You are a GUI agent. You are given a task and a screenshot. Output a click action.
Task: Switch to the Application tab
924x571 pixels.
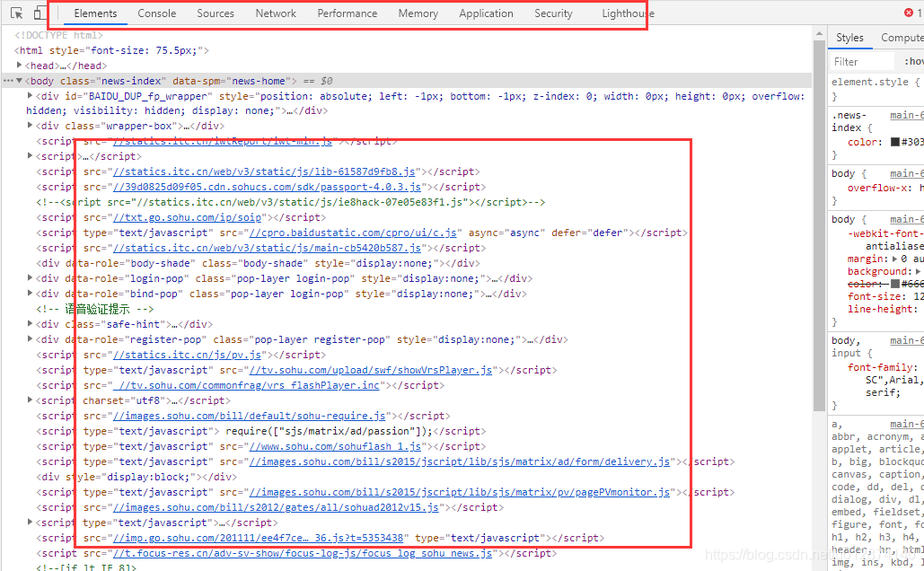(486, 13)
